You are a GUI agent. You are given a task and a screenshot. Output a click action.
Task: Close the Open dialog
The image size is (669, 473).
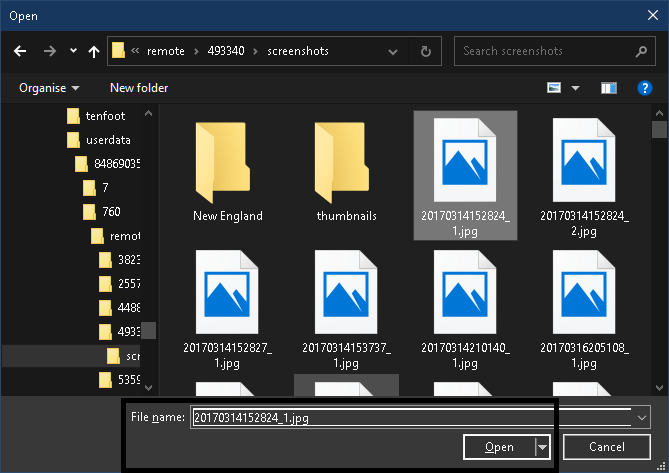(652, 15)
